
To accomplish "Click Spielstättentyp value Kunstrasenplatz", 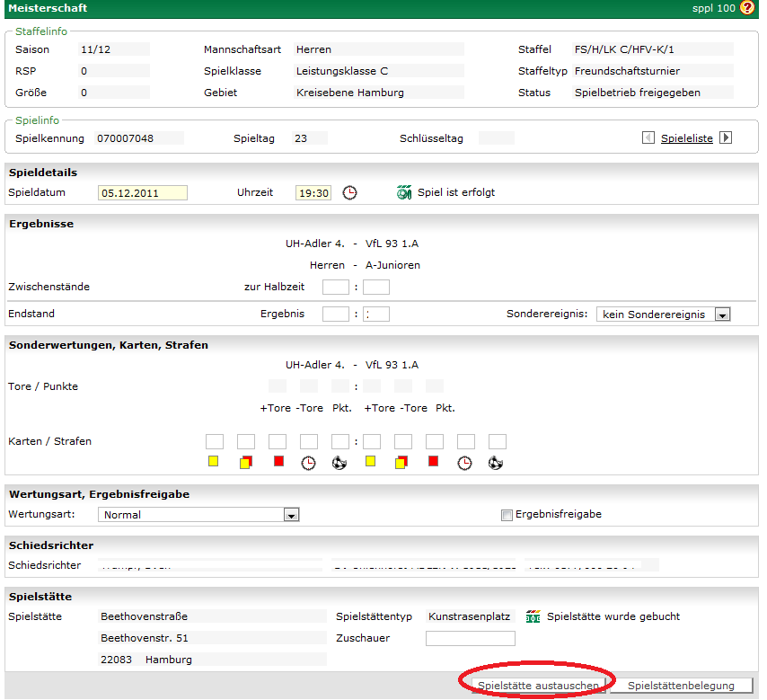I will coord(469,616).
